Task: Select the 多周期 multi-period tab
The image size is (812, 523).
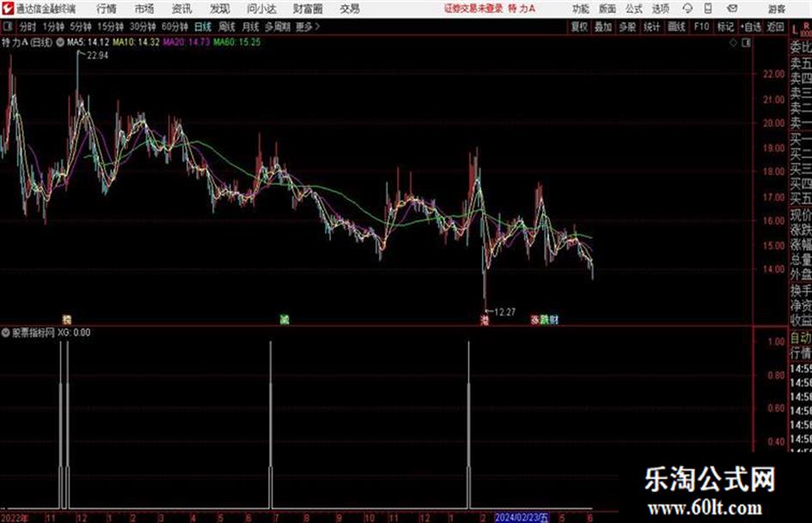Action: coord(278,27)
